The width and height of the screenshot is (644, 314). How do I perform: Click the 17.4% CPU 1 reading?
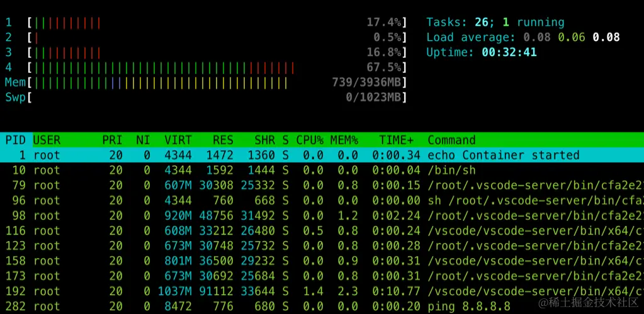tap(384, 23)
